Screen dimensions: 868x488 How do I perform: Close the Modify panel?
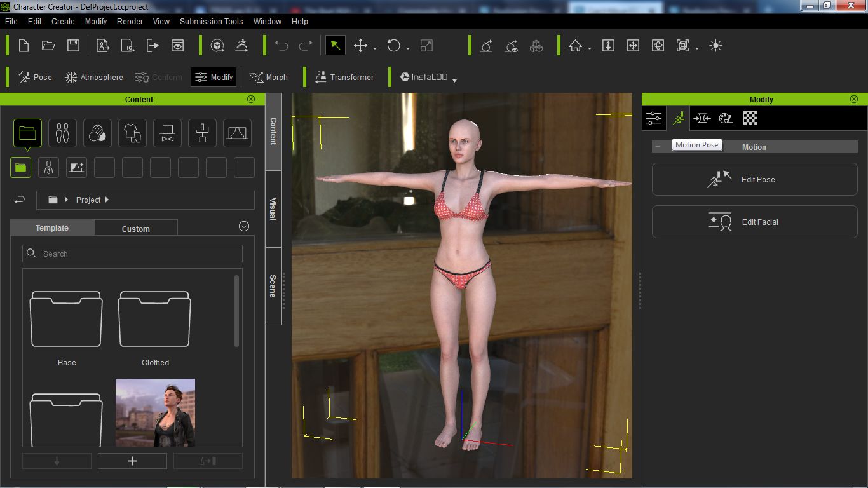(x=854, y=99)
